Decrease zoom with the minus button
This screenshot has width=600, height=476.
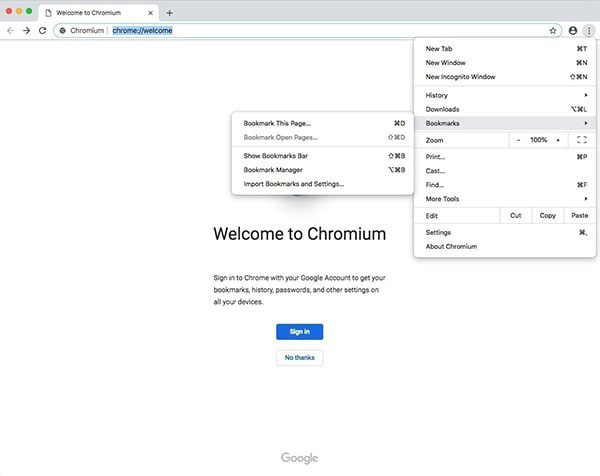pyautogui.click(x=518, y=140)
